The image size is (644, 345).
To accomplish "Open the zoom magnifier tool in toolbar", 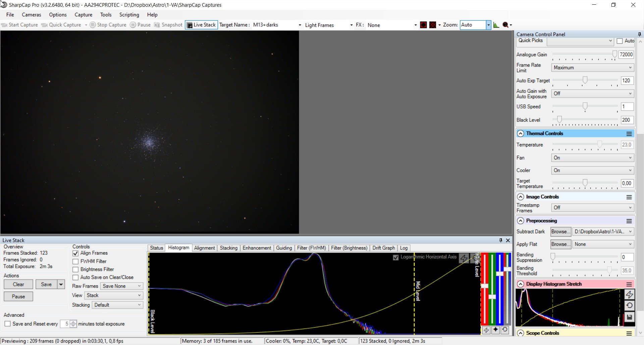I will coord(505,25).
